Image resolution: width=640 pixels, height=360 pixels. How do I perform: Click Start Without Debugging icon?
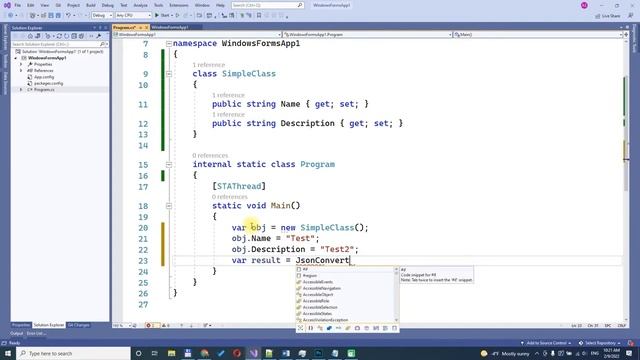click(178, 16)
